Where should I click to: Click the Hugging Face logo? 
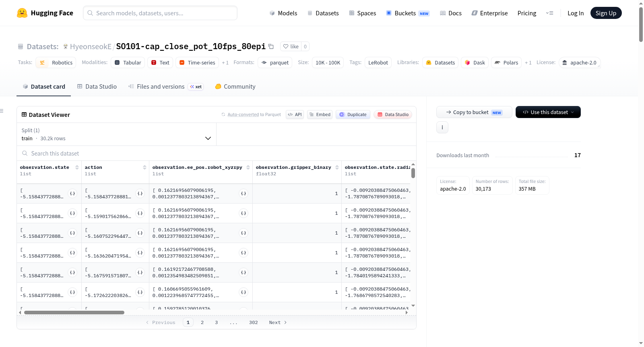45,13
